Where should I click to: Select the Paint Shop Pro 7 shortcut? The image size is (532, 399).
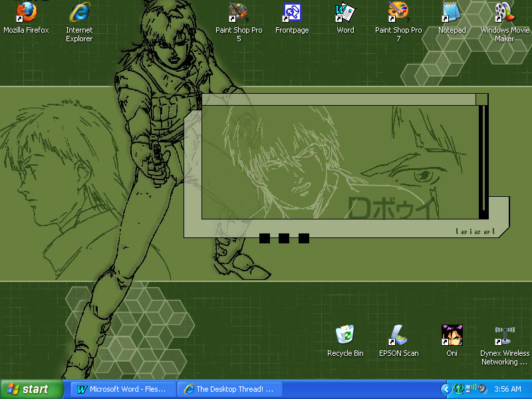tap(398, 22)
